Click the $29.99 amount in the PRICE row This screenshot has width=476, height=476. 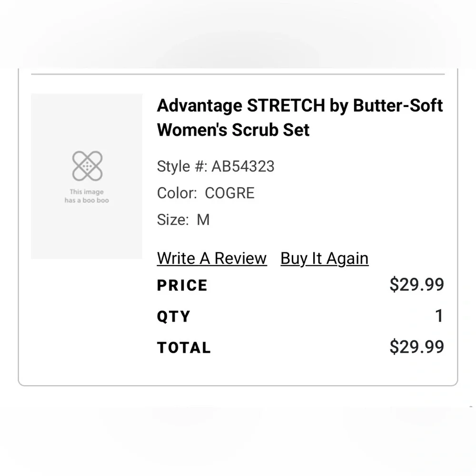click(416, 285)
